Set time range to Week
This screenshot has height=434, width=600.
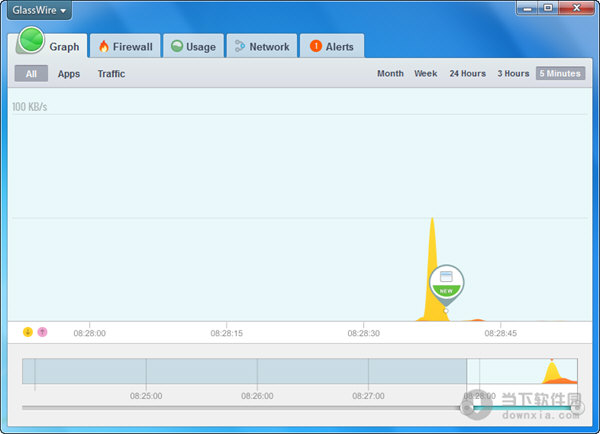426,73
